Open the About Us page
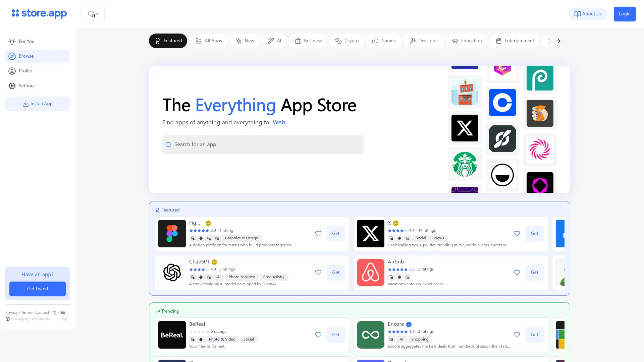This screenshot has height=362, width=644. click(x=588, y=14)
